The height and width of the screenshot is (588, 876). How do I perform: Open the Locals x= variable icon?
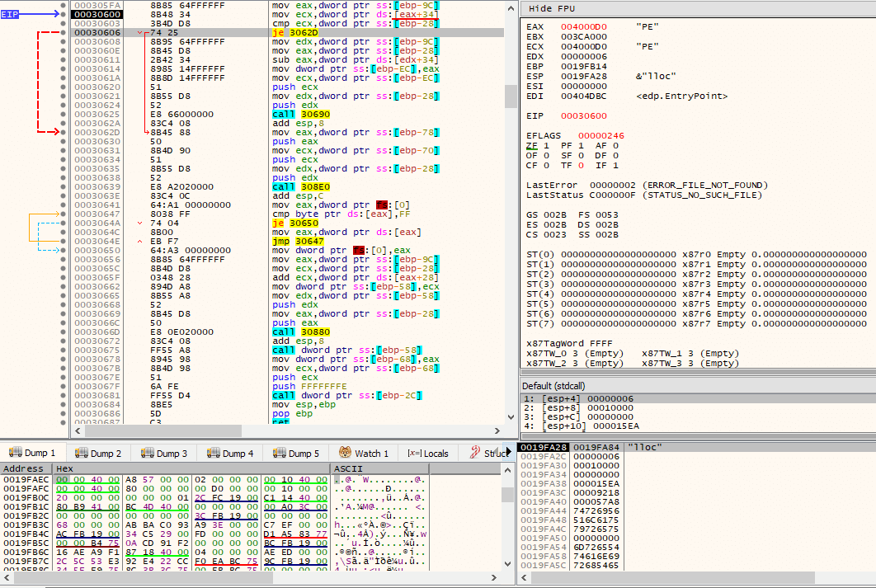(x=414, y=453)
